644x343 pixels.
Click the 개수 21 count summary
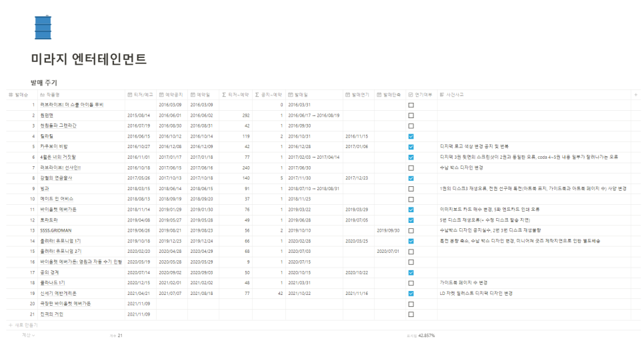(x=116, y=336)
